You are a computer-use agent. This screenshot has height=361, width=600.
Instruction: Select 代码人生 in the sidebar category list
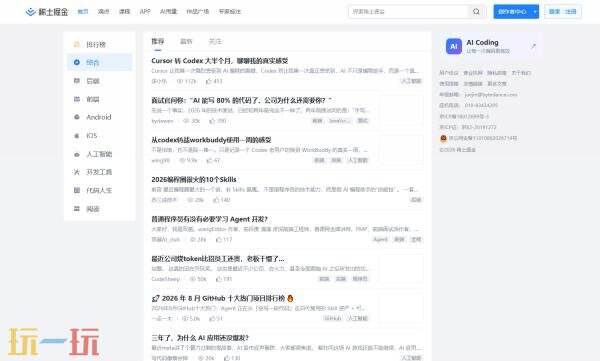(100, 190)
